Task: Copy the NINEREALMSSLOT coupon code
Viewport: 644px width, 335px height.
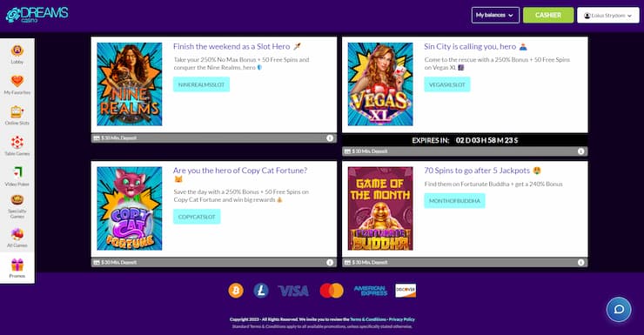Action: [x=201, y=84]
